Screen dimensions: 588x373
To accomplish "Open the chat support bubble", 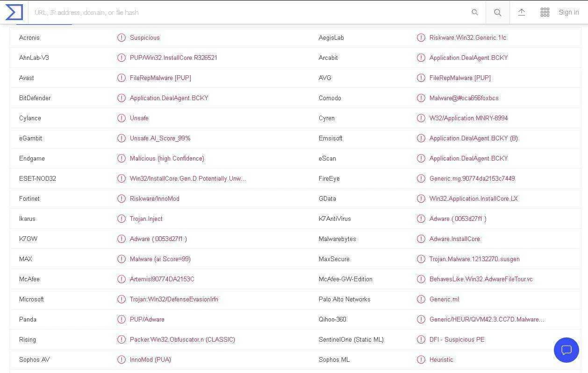I will click(x=566, y=350).
